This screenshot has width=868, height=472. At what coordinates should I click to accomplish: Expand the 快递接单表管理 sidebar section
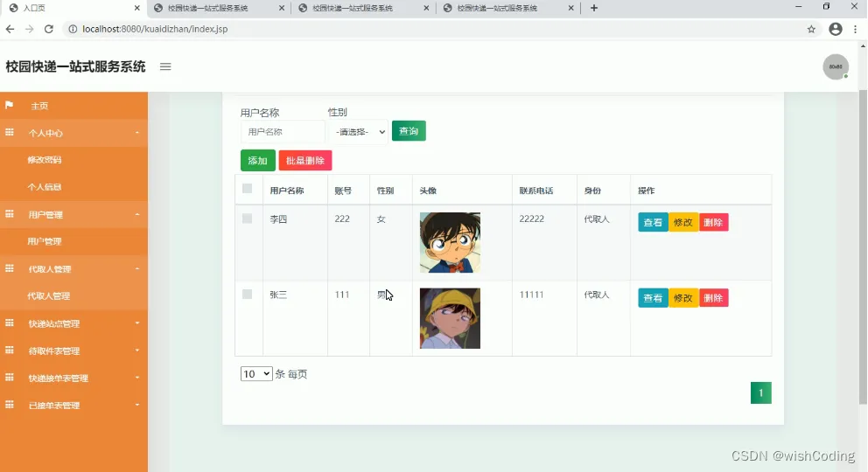73,378
